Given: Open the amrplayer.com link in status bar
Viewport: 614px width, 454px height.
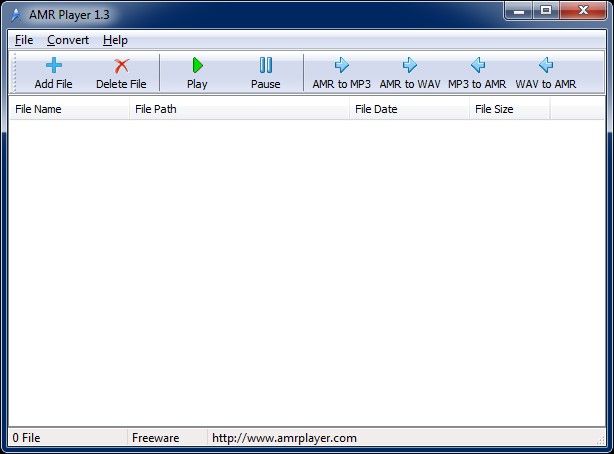Looking at the screenshot, I should point(284,438).
